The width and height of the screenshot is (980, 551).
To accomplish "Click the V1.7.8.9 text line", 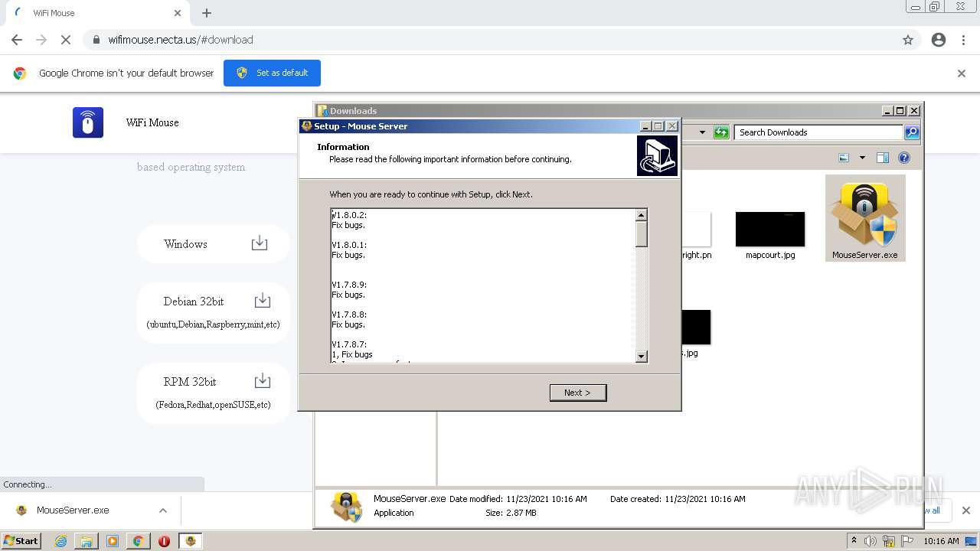I will point(349,285).
